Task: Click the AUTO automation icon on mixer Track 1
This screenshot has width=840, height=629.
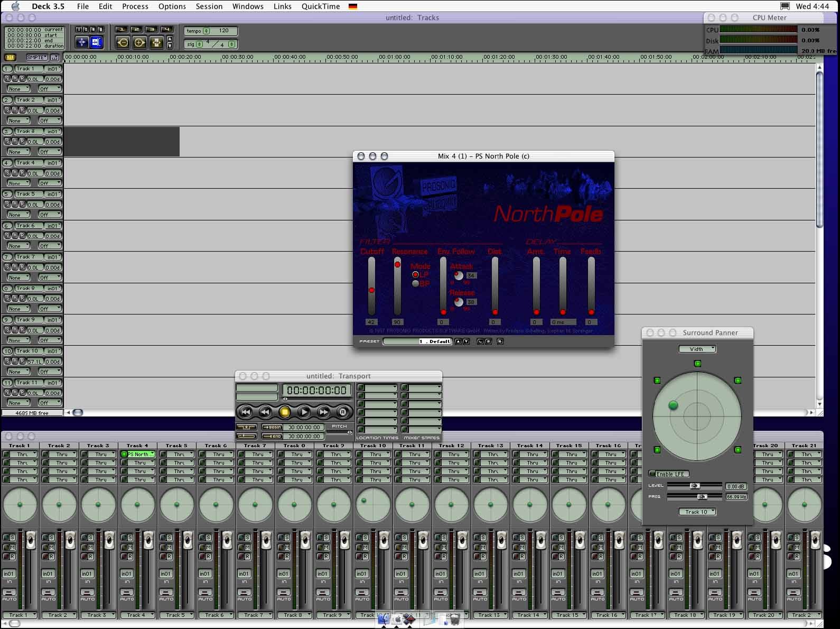Action: click(10, 593)
